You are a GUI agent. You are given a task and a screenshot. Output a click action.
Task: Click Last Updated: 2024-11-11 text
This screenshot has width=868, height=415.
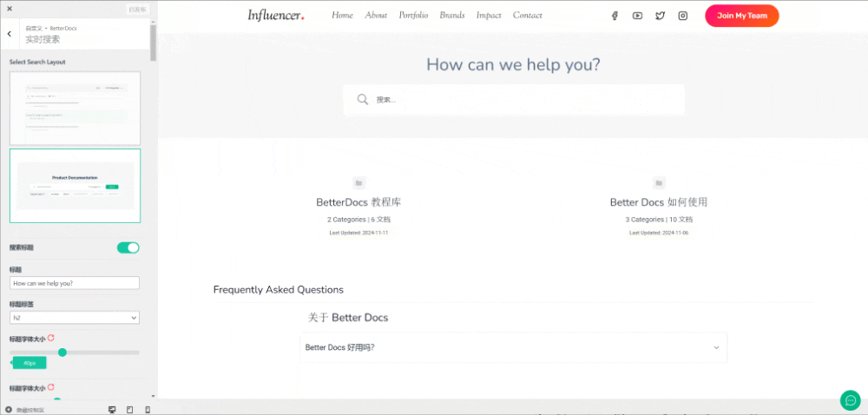358,233
